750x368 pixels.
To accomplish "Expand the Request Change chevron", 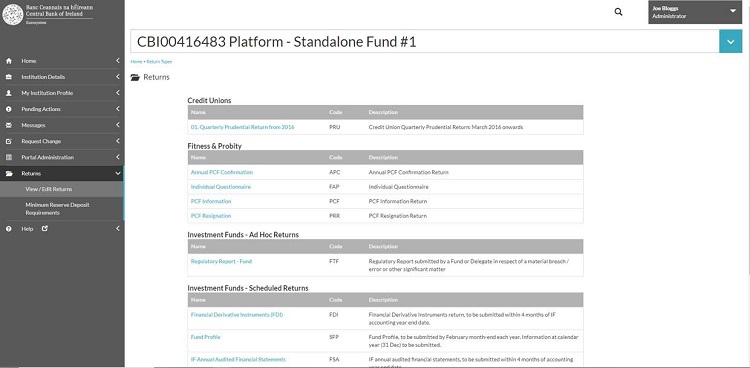I will pyautogui.click(x=118, y=141).
